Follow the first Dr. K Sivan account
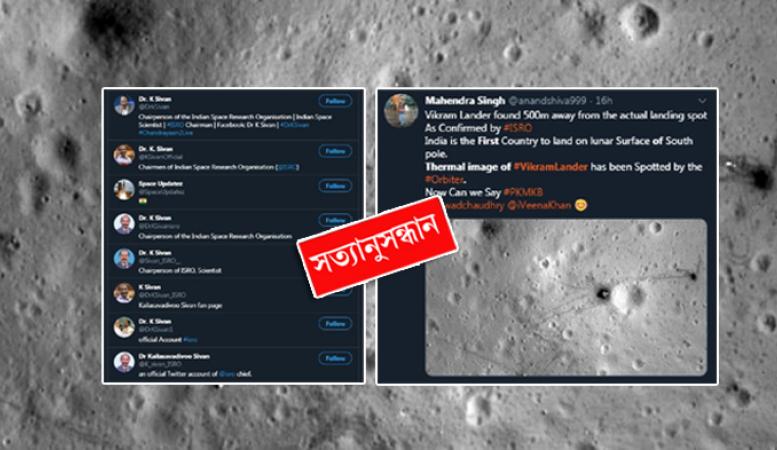 click(335, 101)
